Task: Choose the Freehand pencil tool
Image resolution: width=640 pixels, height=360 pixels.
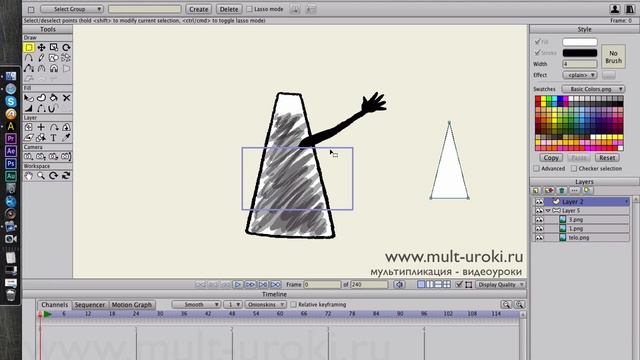Action: [x=41, y=58]
